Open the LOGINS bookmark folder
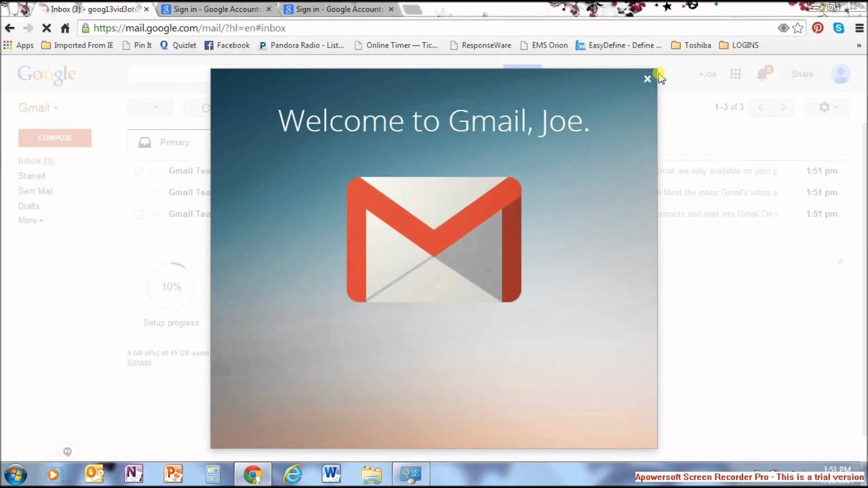The width and height of the screenshot is (868, 488). (738, 45)
